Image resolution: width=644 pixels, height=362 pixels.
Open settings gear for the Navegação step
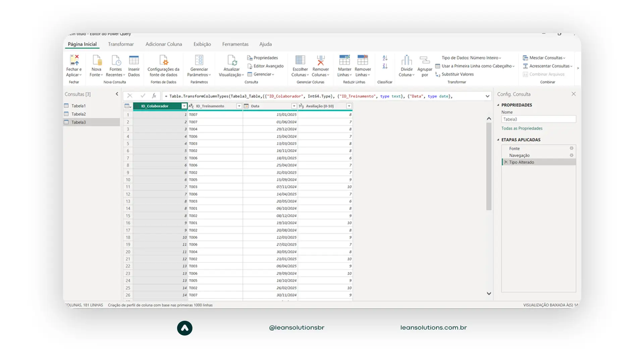coord(572,155)
